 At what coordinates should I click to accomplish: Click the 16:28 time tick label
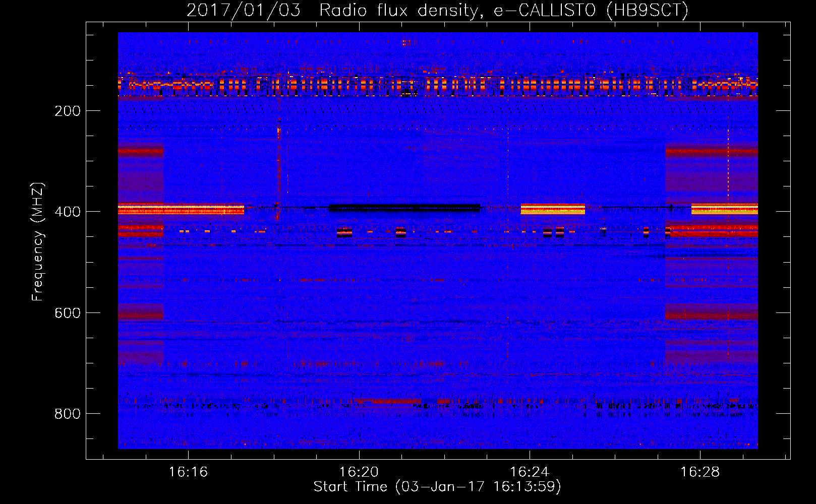tap(701, 472)
